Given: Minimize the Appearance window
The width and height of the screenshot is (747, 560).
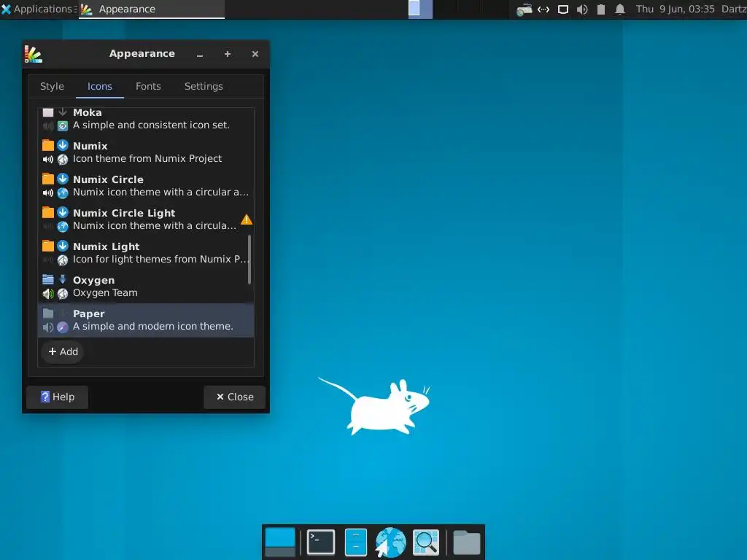Looking at the screenshot, I should click(200, 55).
